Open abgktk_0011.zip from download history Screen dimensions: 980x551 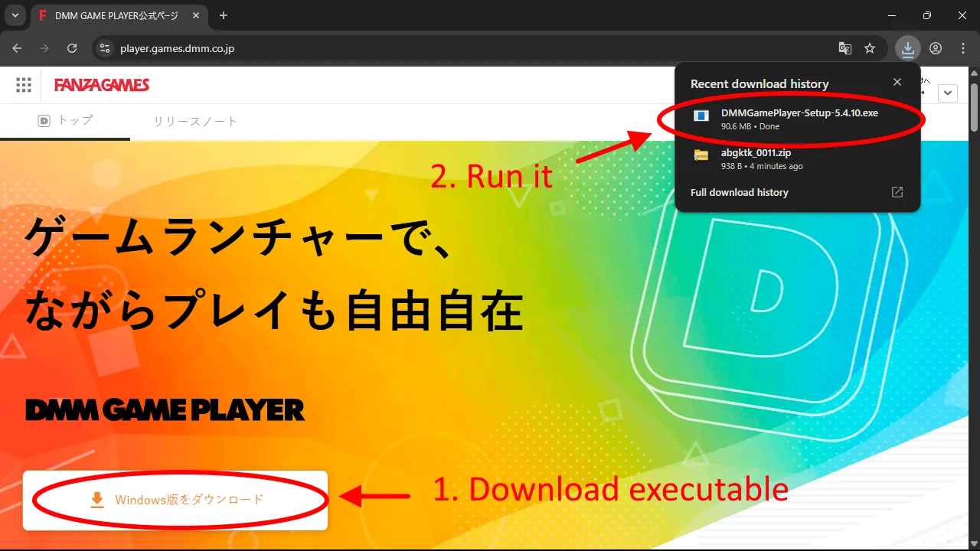[x=798, y=159]
